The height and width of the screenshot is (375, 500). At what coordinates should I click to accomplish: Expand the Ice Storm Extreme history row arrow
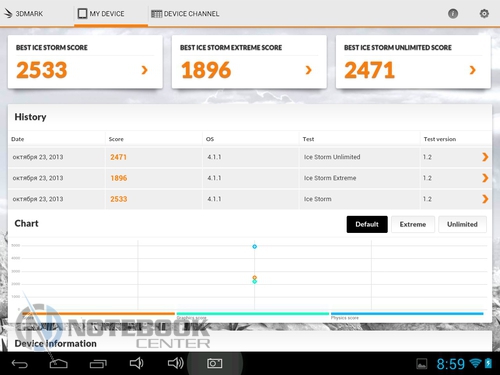[x=485, y=178]
